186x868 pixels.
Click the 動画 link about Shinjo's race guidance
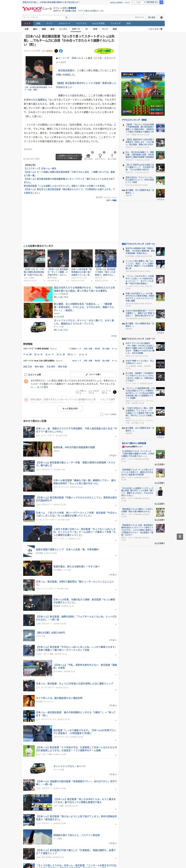click(x=86, y=85)
